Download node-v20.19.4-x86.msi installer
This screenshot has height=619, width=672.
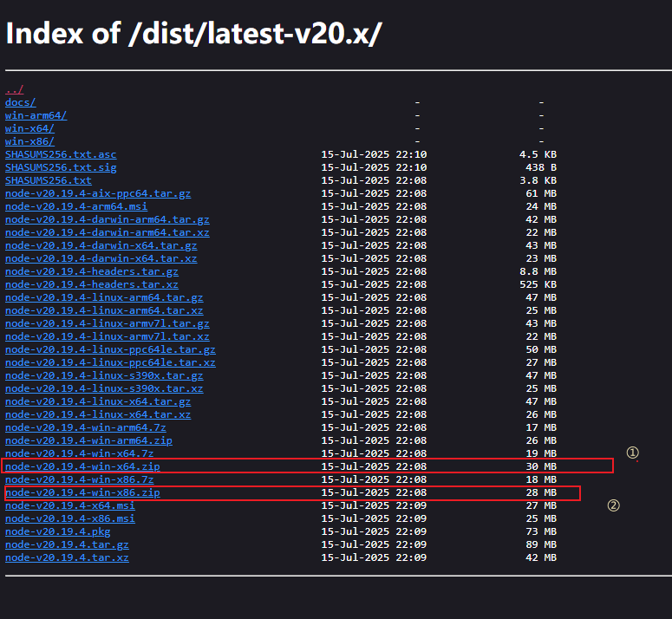point(70,518)
